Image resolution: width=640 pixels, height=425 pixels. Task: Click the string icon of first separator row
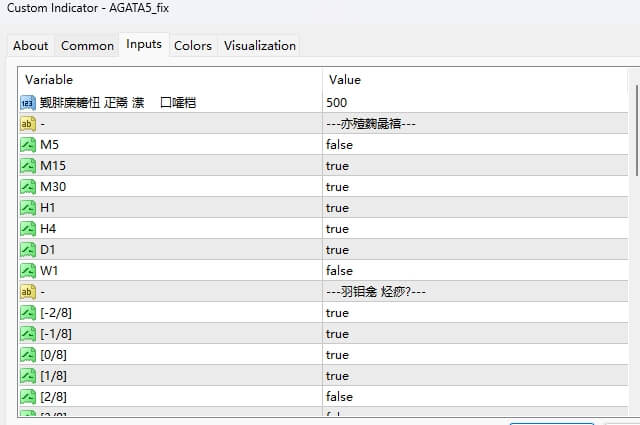tap(28, 124)
